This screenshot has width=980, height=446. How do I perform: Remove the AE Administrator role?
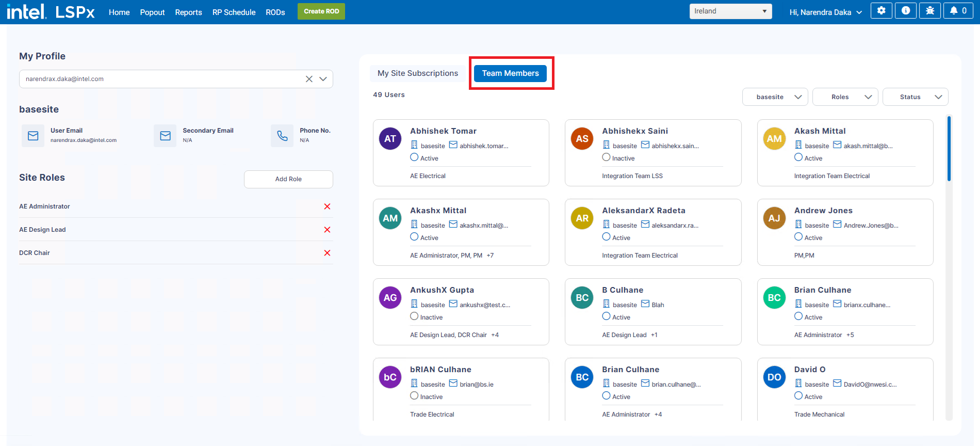(x=327, y=206)
